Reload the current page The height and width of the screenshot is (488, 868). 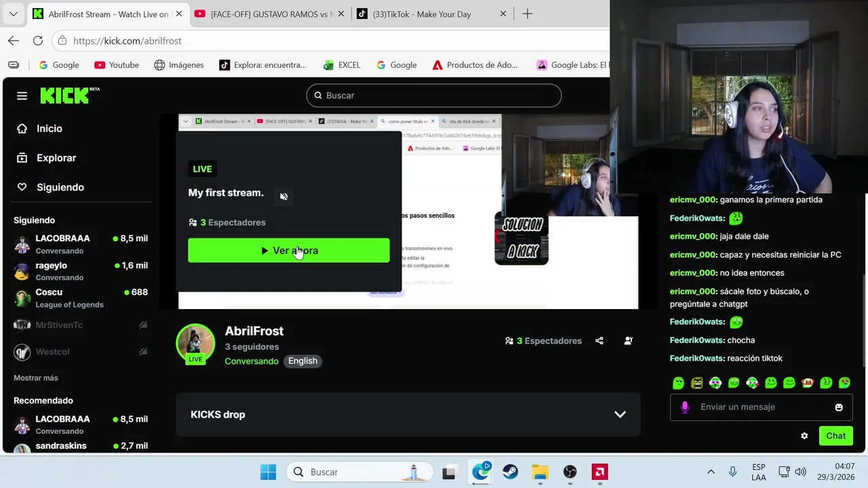coord(38,41)
